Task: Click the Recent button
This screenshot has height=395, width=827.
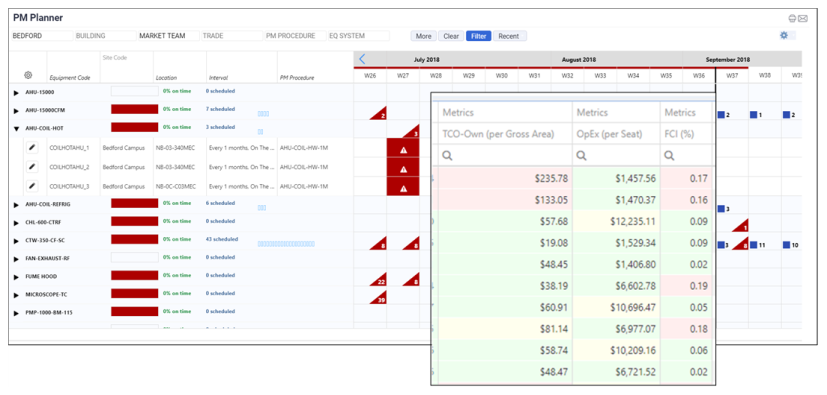Action: coord(509,36)
